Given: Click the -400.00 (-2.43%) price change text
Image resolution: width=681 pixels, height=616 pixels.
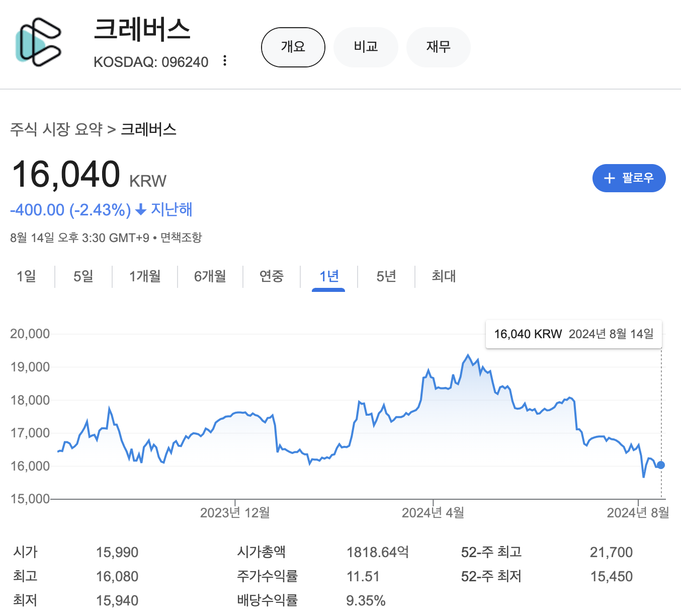Looking at the screenshot, I should point(70,209).
